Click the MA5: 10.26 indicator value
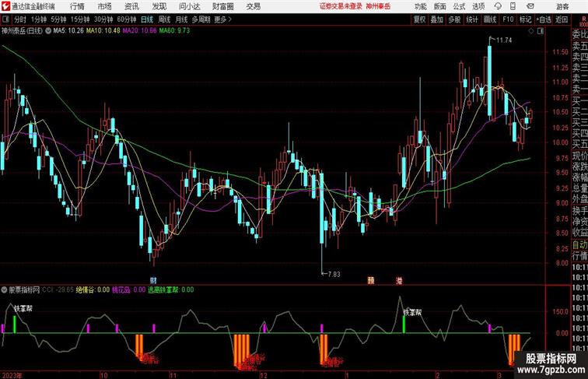Image resolution: width=588 pixels, height=379 pixels. tap(68, 31)
